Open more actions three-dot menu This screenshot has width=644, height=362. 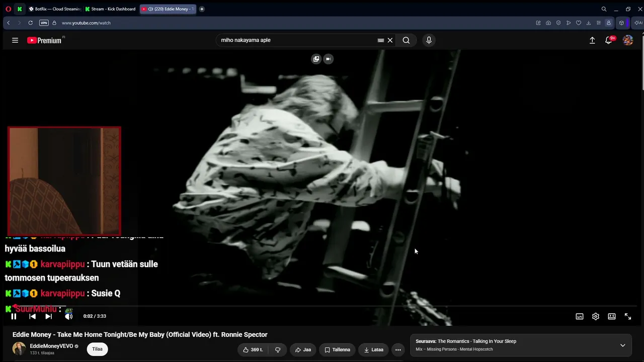point(398,349)
